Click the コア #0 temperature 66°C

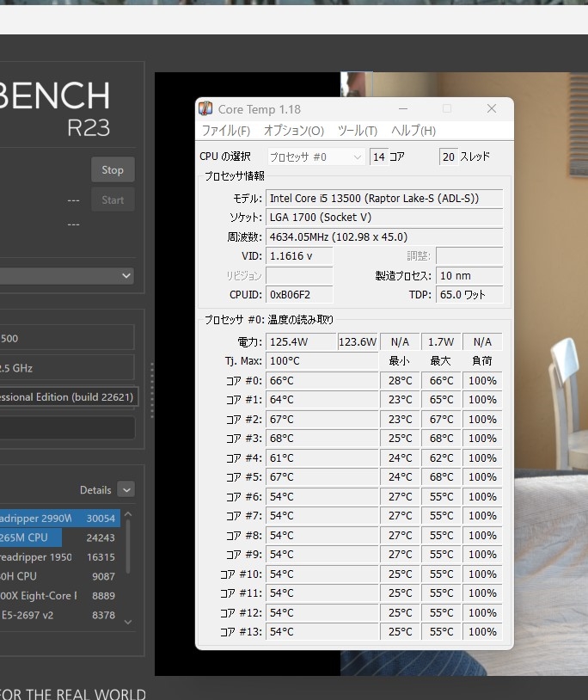tap(322, 380)
